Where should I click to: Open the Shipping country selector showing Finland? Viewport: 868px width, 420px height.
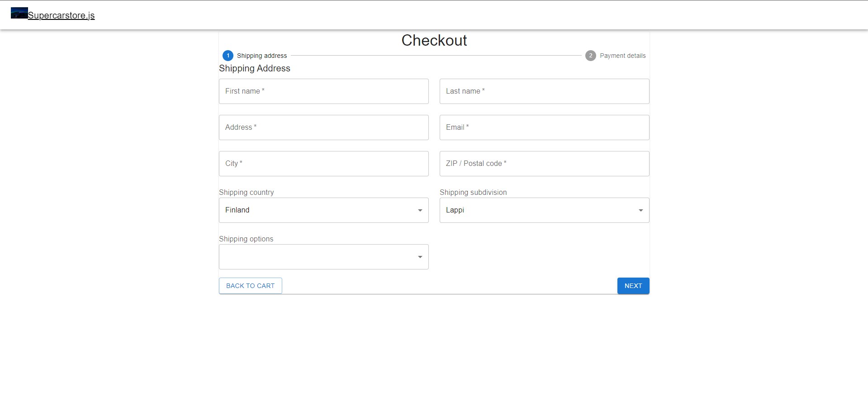(323, 210)
